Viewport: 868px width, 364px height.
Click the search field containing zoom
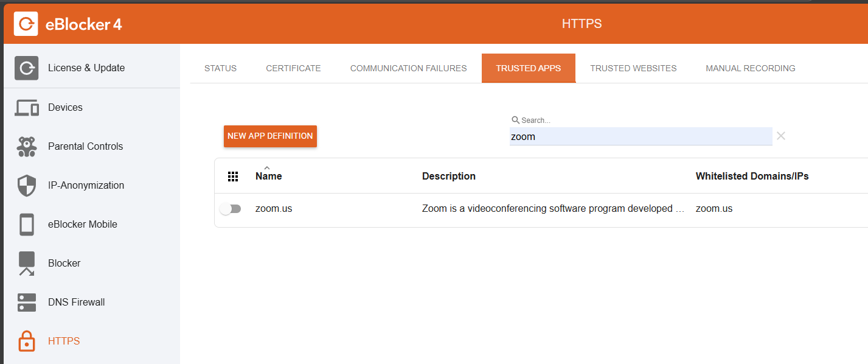click(x=641, y=137)
